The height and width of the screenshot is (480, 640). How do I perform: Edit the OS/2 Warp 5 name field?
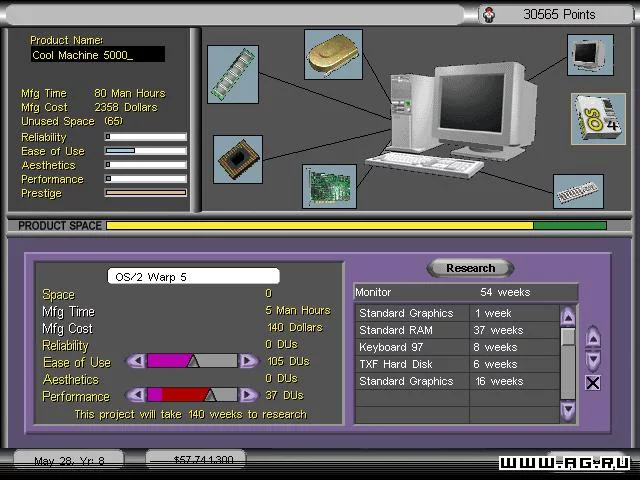[193, 276]
